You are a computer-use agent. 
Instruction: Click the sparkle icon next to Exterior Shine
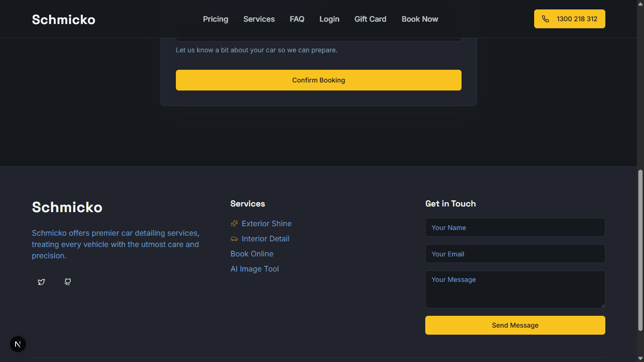(x=234, y=223)
